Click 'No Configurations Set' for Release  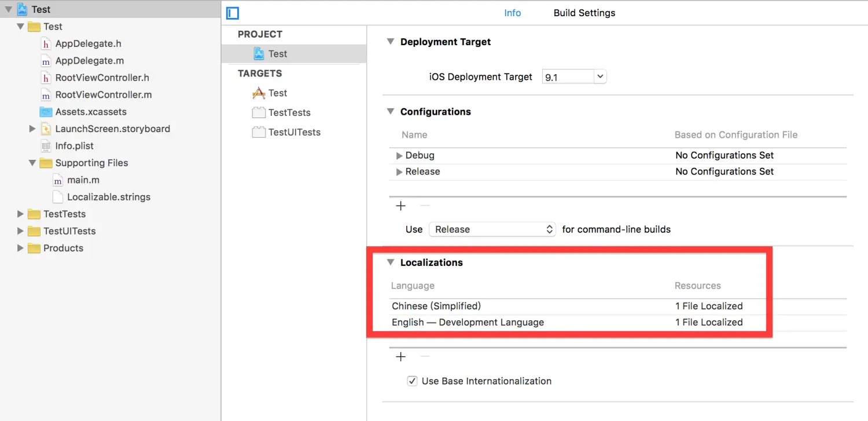pos(724,171)
